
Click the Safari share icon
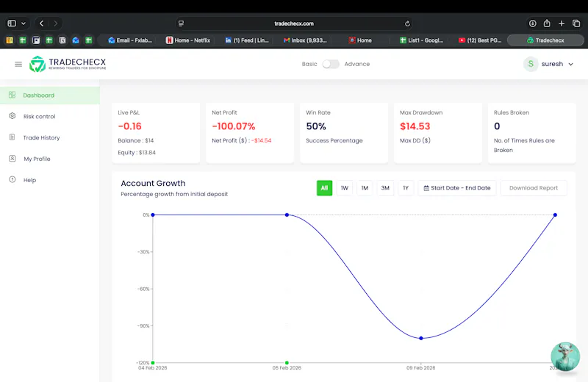tap(547, 24)
